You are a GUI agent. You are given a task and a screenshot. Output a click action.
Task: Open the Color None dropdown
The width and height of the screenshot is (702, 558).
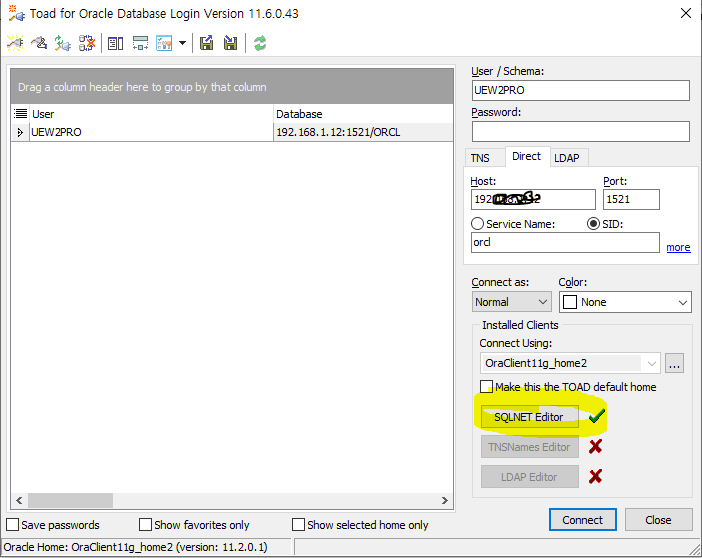625,302
